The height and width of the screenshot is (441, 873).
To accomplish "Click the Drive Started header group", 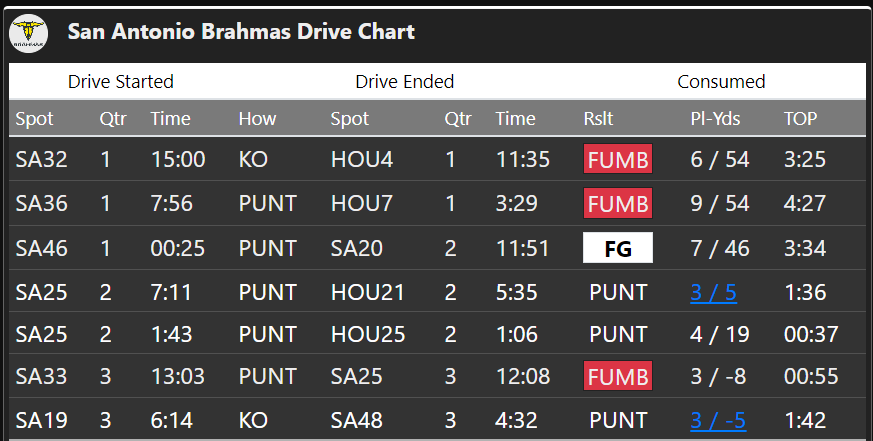I will [121, 82].
